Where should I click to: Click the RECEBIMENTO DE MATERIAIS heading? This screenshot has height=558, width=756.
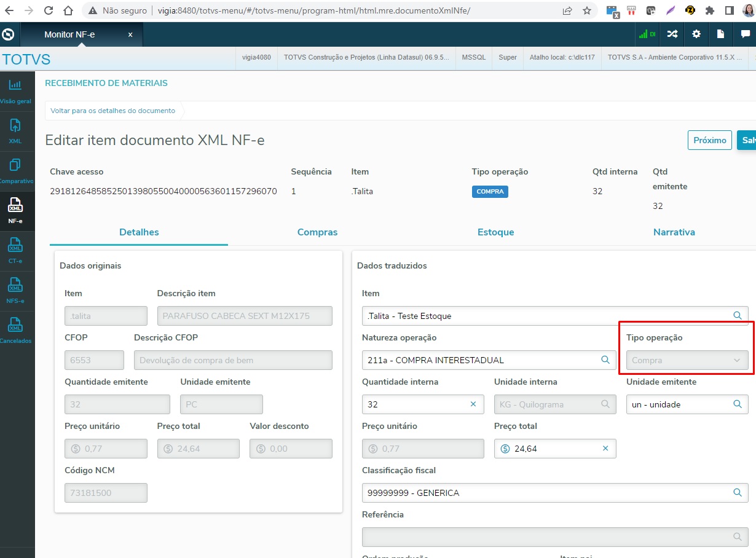[106, 83]
